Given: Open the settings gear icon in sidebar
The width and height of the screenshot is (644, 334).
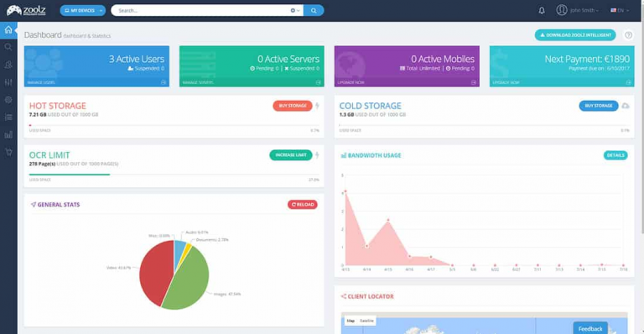Looking at the screenshot, I should click(x=8, y=100).
